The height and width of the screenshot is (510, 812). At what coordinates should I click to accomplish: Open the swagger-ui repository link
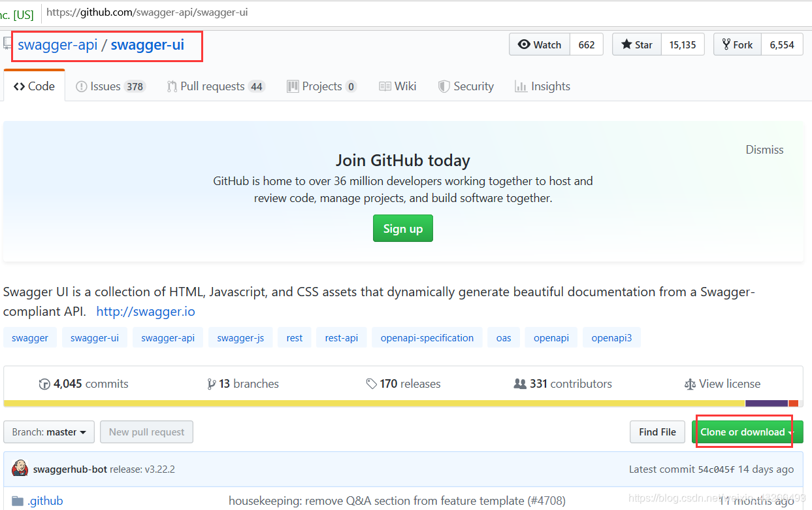148,44
